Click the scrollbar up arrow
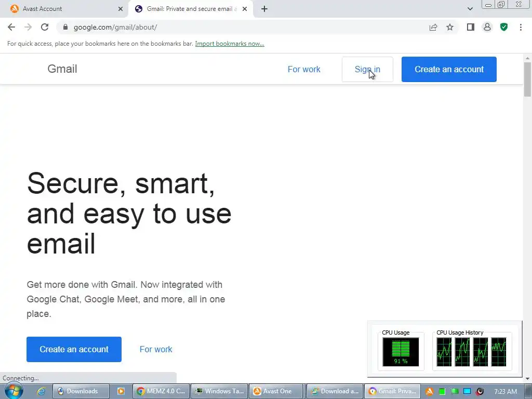Image resolution: width=532 pixels, height=399 pixels. click(x=527, y=58)
